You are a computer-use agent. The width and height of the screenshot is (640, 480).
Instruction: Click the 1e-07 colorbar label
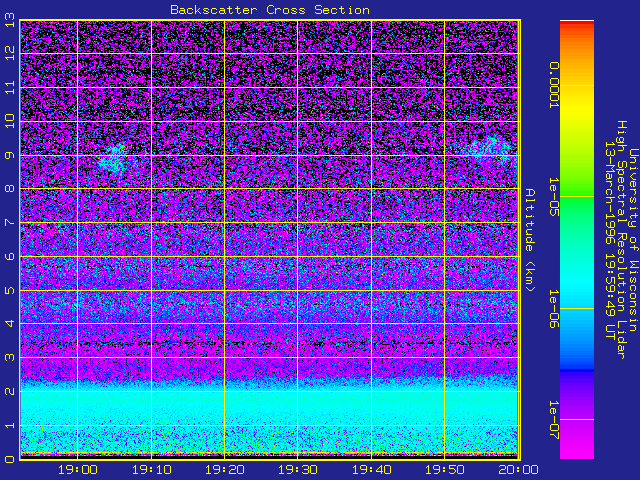click(553, 420)
